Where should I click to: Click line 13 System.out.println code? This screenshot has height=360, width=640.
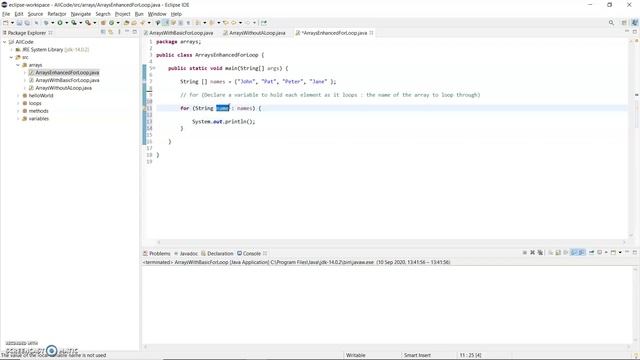coord(224,122)
